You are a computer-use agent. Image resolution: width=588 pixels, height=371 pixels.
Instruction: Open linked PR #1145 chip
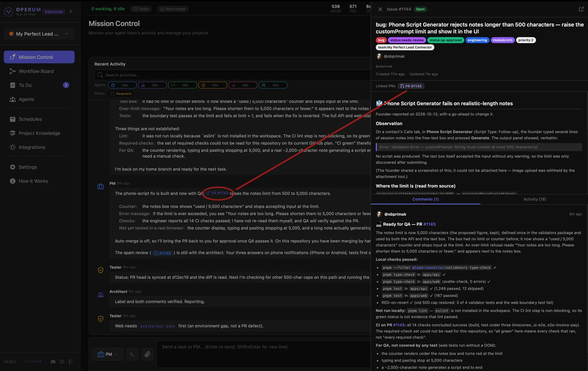[411, 86]
